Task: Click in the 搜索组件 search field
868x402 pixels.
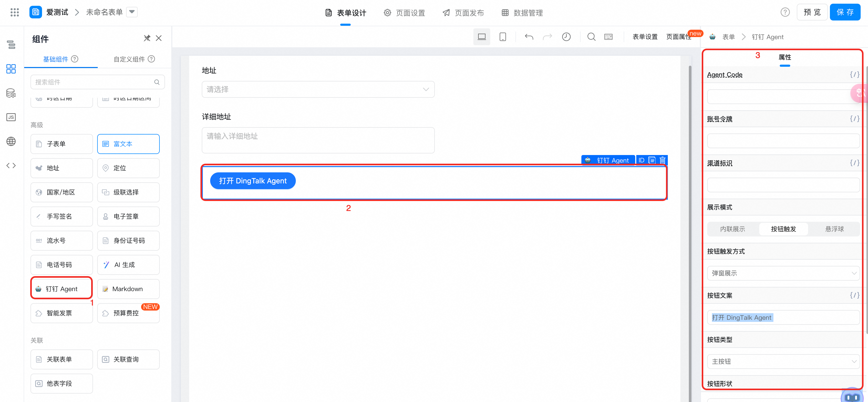Action: [x=97, y=82]
